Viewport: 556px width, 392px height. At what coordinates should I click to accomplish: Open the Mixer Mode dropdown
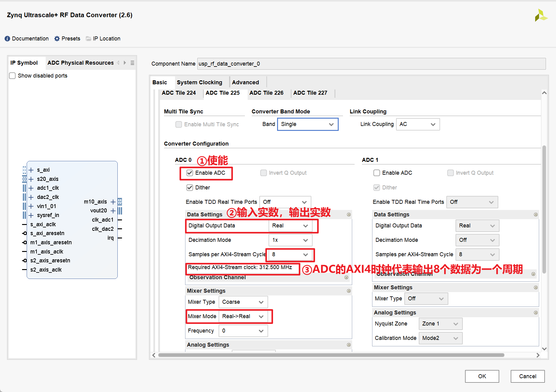pos(243,317)
